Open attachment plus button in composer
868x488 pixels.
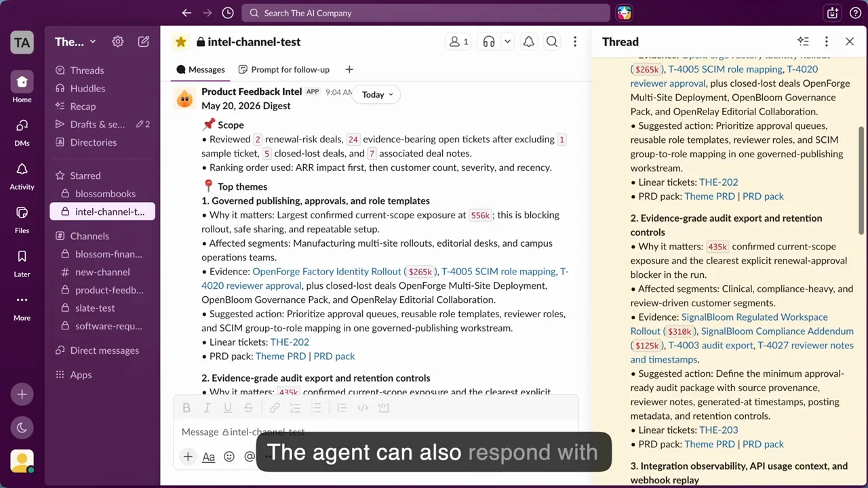(x=188, y=456)
